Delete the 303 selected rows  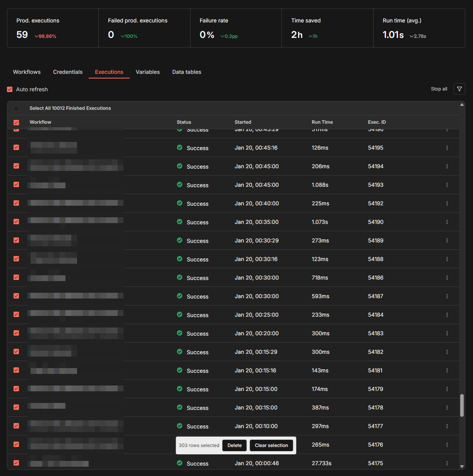pyautogui.click(x=235, y=445)
